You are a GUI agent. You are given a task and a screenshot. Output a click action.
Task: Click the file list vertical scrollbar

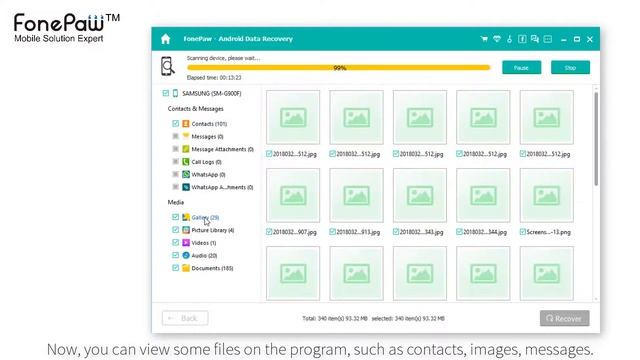[x=596, y=139]
